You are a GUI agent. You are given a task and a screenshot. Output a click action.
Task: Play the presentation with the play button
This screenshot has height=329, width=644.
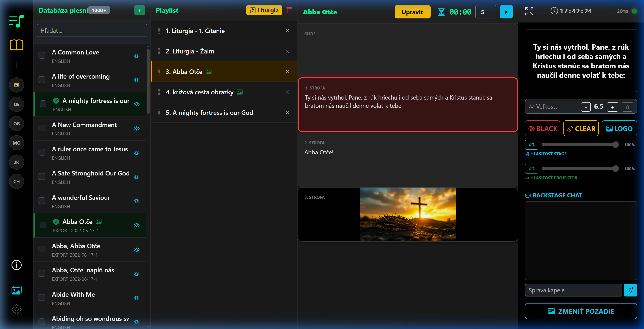(x=506, y=12)
